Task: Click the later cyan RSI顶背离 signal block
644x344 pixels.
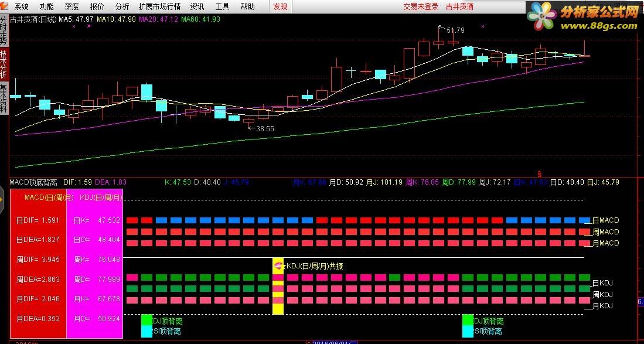Action: click(x=468, y=331)
